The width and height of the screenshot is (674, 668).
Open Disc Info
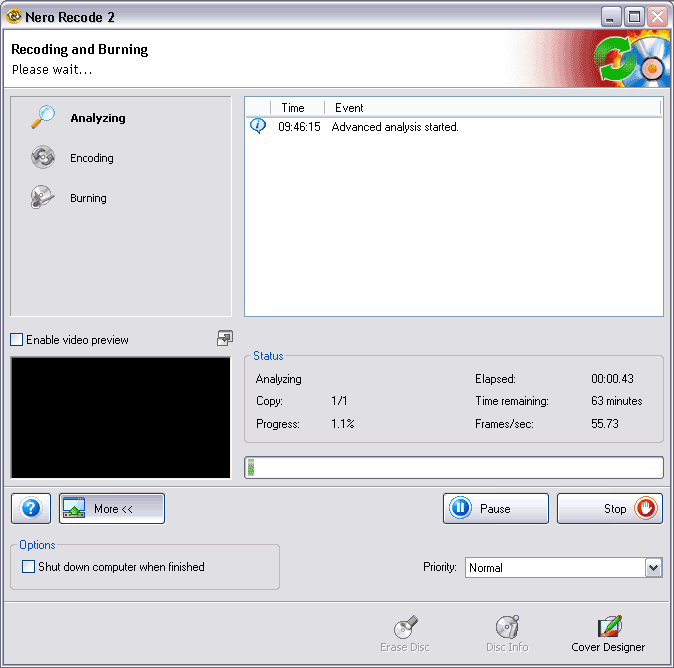click(x=507, y=634)
